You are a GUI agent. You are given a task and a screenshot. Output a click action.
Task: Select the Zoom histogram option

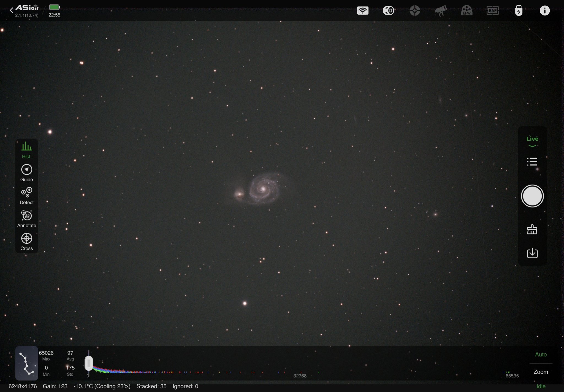(541, 372)
